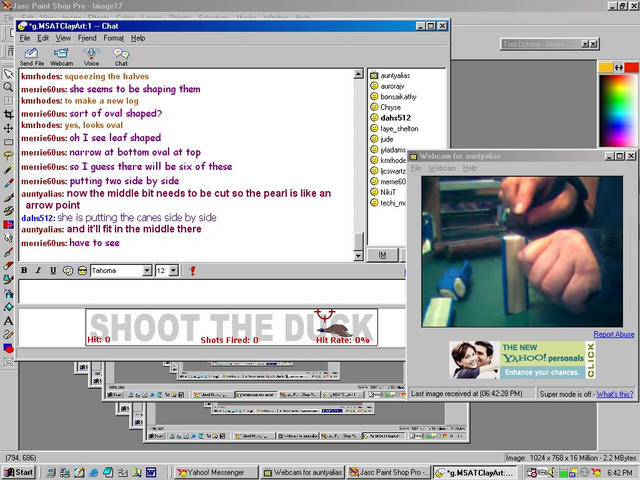Screen dimensions: 640x480
Task: Open the chat Help menu
Action: click(x=138, y=38)
